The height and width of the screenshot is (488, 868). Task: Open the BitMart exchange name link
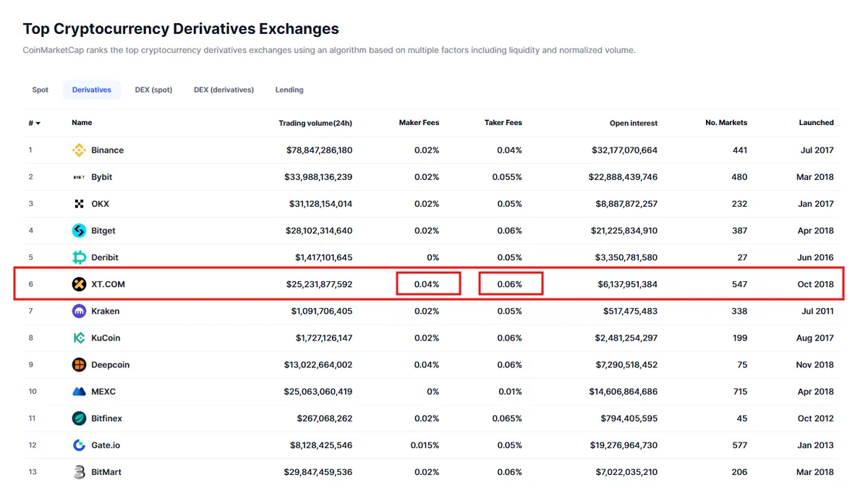[x=106, y=472]
